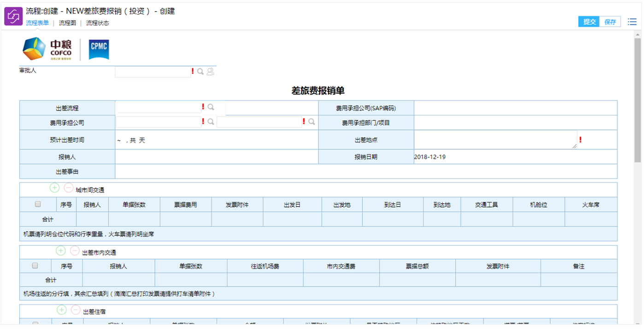Screen dimensions: 644x330
Task: Click the search icon in 出差流程 row
Action: (211, 107)
